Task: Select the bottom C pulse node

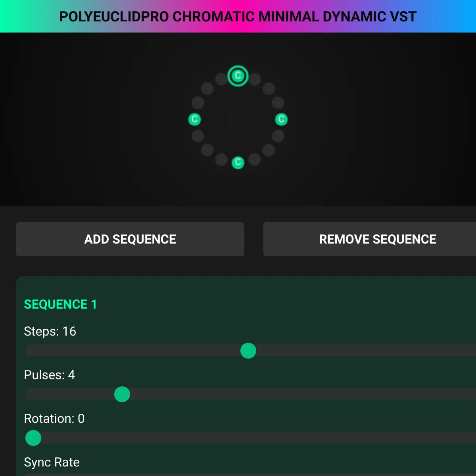Action: click(238, 162)
